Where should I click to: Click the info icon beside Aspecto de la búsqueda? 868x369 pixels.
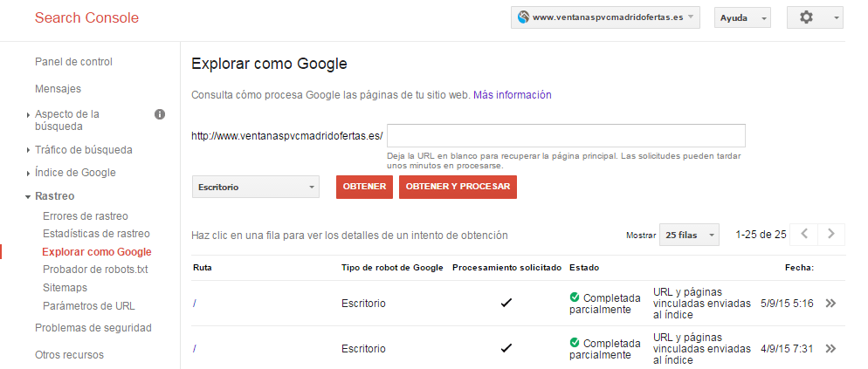click(160, 114)
